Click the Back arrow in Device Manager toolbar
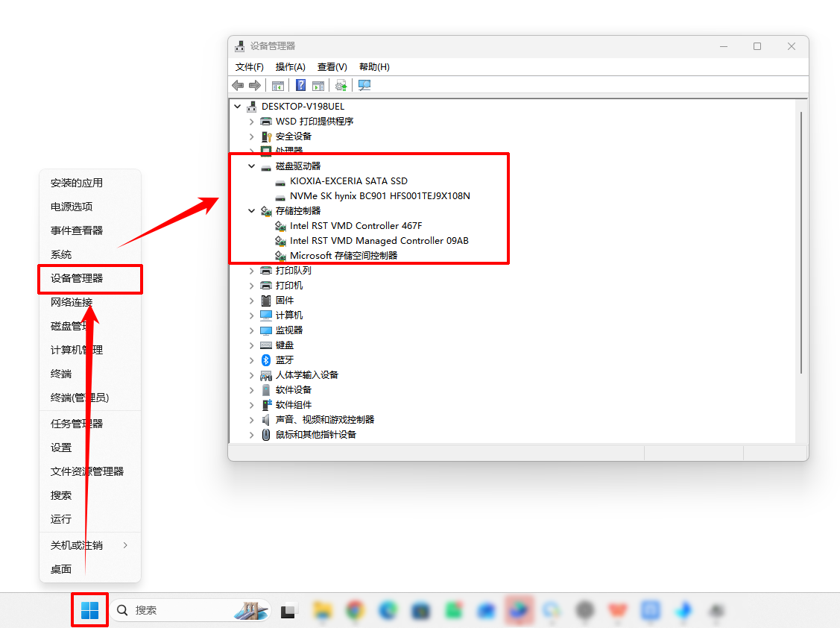The height and width of the screenshot is (628, 840). (x=238, y=85)
